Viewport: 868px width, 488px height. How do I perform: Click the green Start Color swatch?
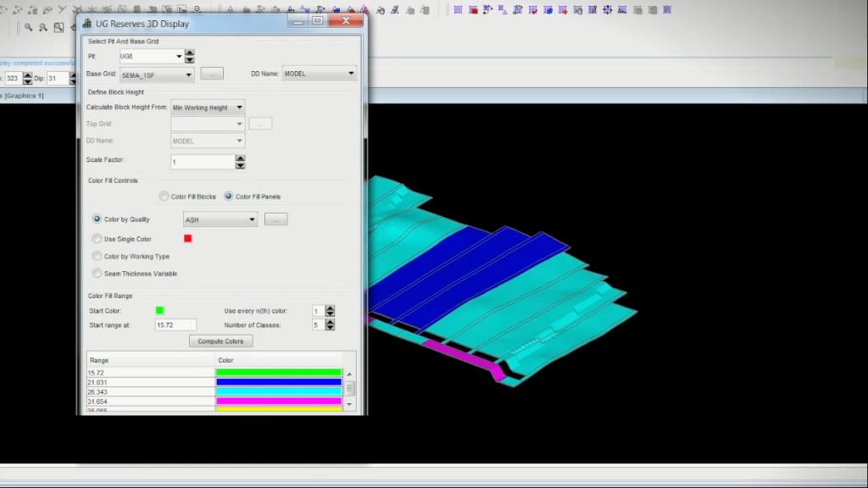coord(159,311)
